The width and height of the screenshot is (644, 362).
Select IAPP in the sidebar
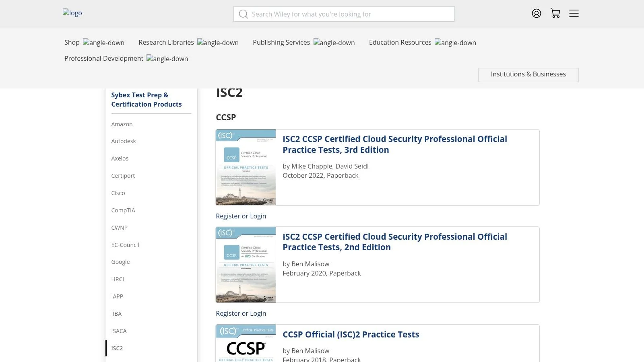tap(117, 297)
